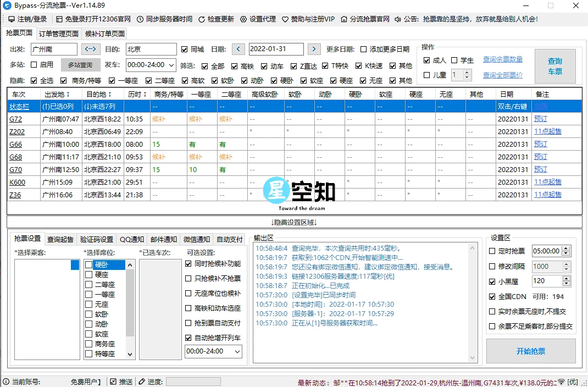Click the next date arrow beside 2022-01-31
The height and width of the screenshot is (387, 588).
pos(314,49)
